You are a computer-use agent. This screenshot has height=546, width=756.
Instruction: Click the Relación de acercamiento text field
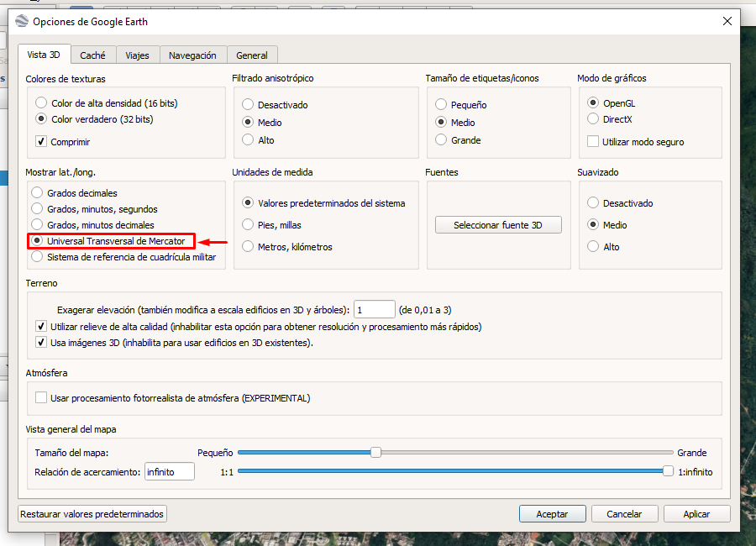(x=170, y=472)
